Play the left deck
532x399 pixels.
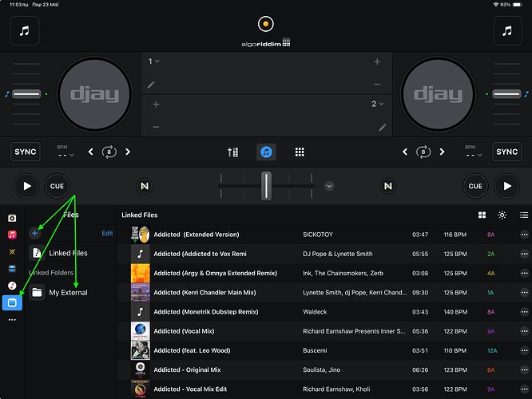pos(27,186)
